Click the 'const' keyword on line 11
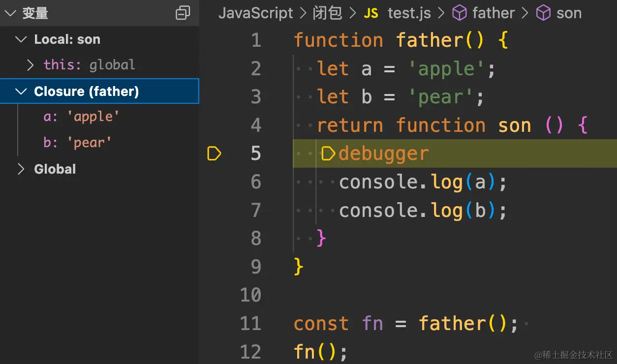617x364 pixels. (321, 324)
